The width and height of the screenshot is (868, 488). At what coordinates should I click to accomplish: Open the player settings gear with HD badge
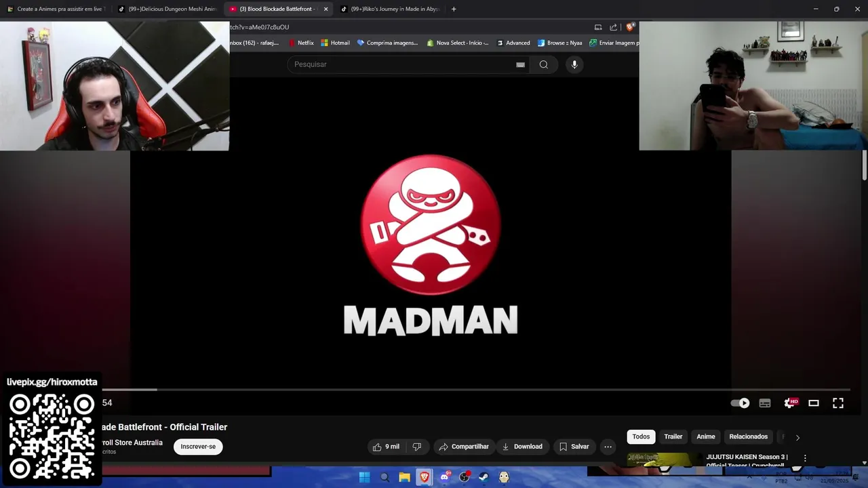pyautogui.click(x=790, y=403)
